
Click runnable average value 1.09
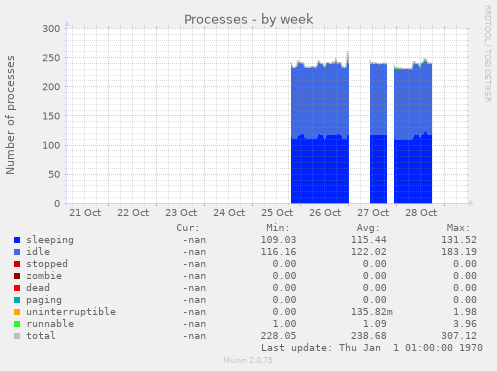click(375, 324)
